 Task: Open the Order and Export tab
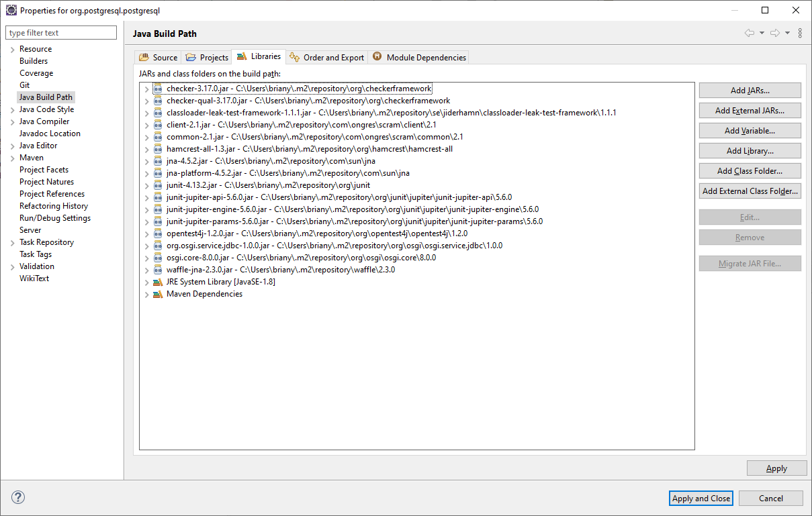(x=327, y=57)
